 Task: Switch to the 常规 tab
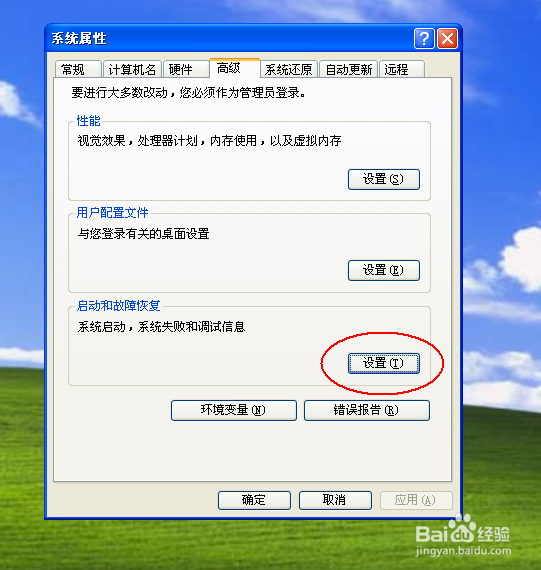click(x=78, y=69)
